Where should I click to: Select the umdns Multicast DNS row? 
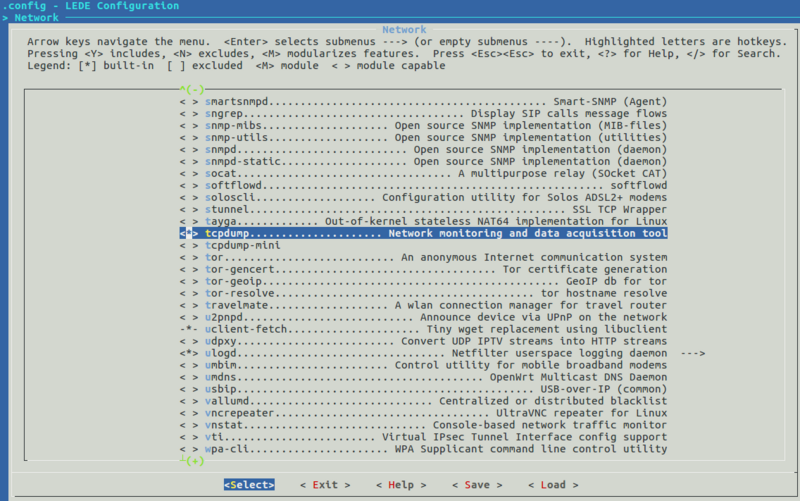(x=423, y=377)
